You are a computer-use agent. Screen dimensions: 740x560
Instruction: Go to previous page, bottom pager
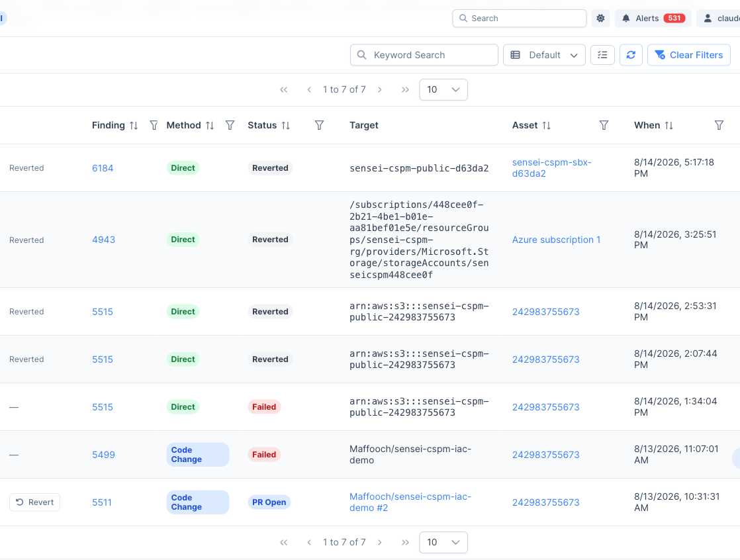pyautogui.click(x=309, y=543)
